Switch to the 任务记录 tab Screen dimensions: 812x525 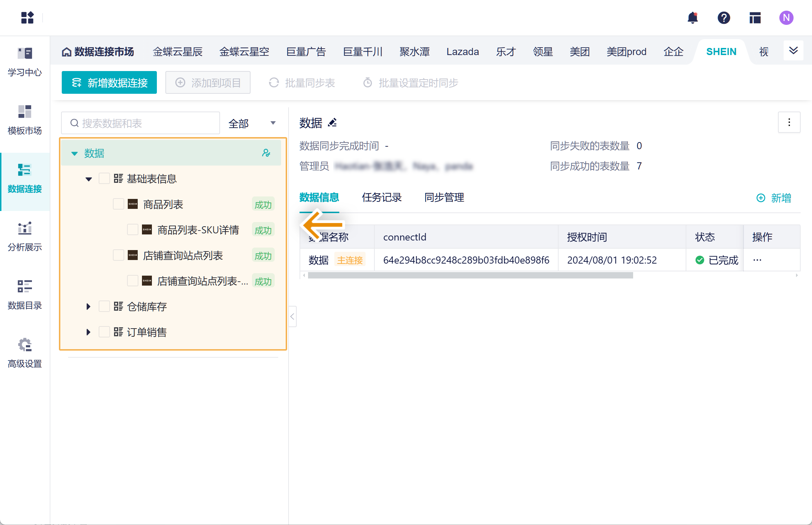click(x=382, y=197)
